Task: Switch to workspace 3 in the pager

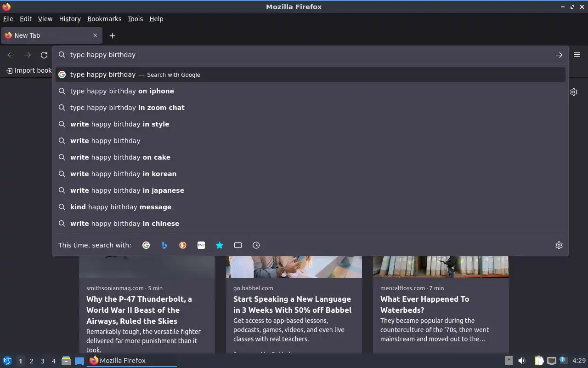Action: (x=42, y=361)
